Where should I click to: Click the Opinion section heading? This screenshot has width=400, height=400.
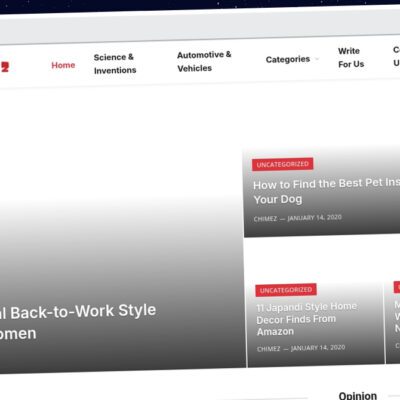point(358,396)
